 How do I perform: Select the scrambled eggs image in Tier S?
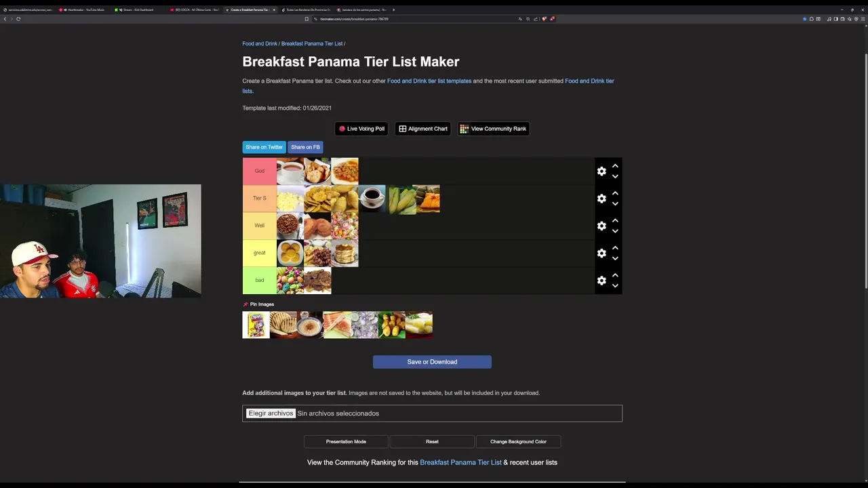[x=290, y=199]
